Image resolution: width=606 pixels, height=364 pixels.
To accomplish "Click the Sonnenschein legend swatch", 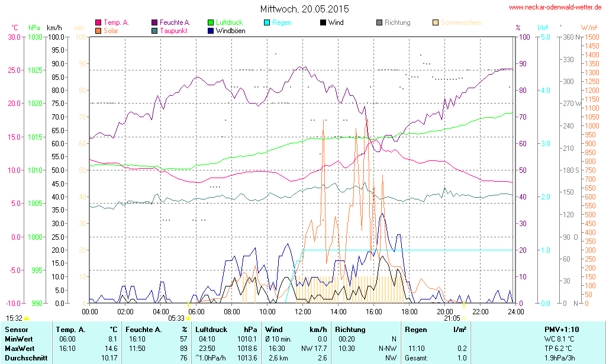I will point(436,23).
